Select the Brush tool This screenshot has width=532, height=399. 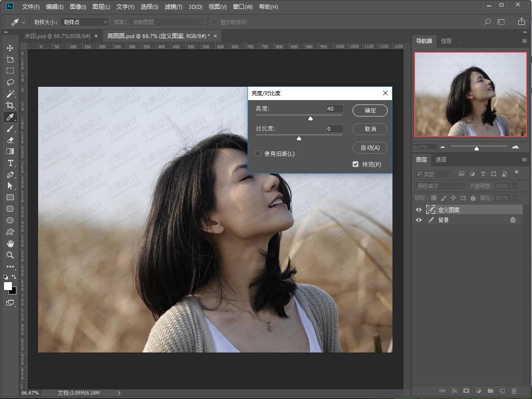tap(10, 128)
